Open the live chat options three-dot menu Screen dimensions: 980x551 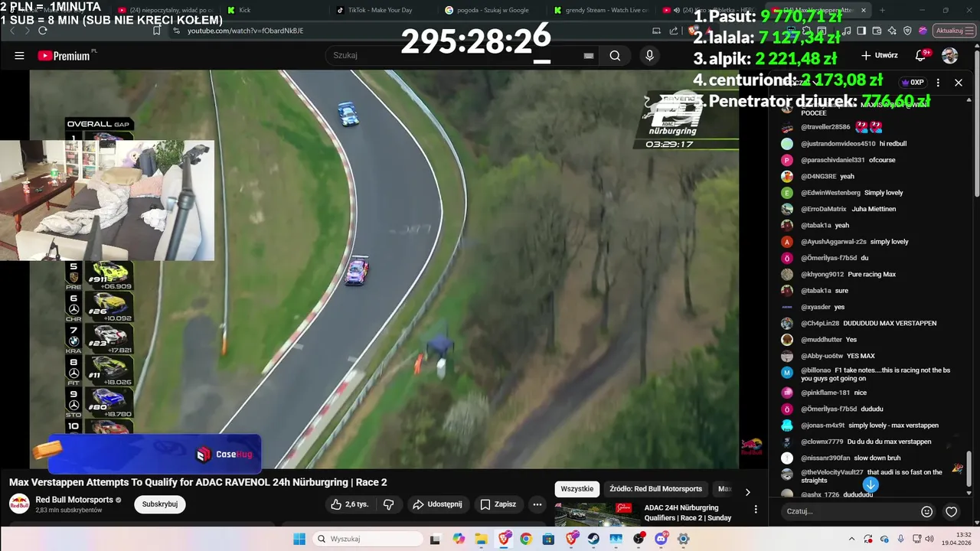(x=936, y=82)
